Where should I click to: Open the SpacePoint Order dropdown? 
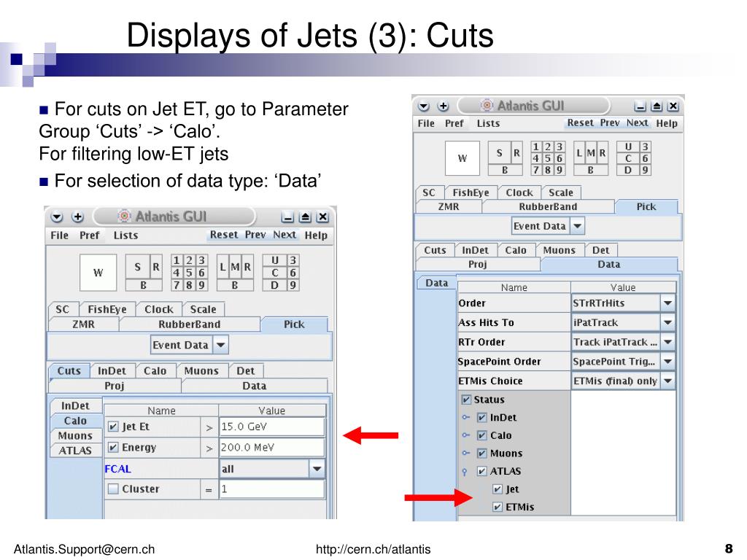pyautogui.click(x=668, y=362)
